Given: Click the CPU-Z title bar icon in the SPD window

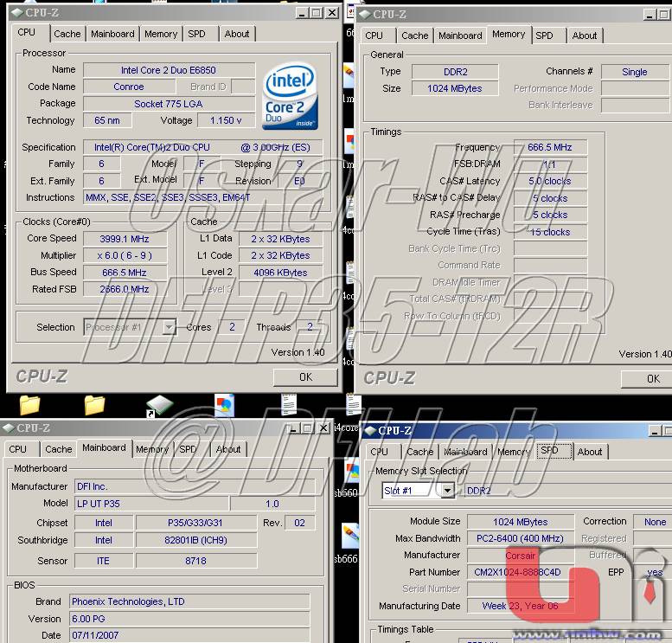Looking at the screenshot, I should point(369,430).
